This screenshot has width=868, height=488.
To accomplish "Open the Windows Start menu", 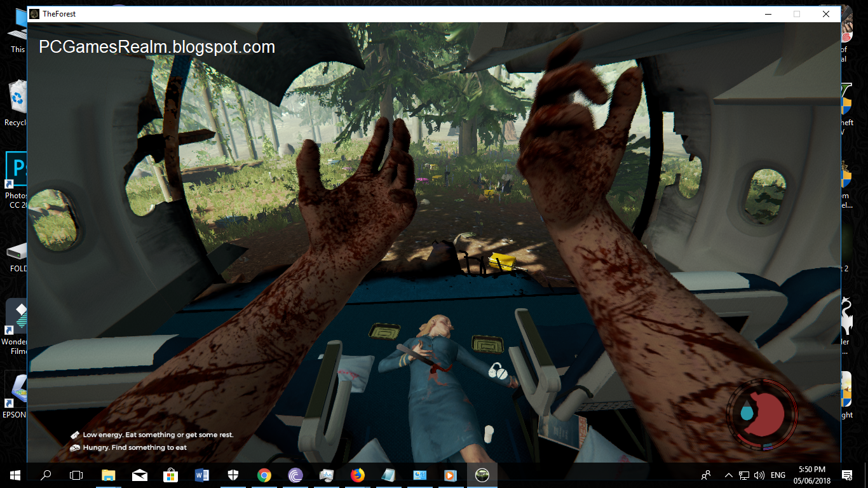I will coord(15,475).
